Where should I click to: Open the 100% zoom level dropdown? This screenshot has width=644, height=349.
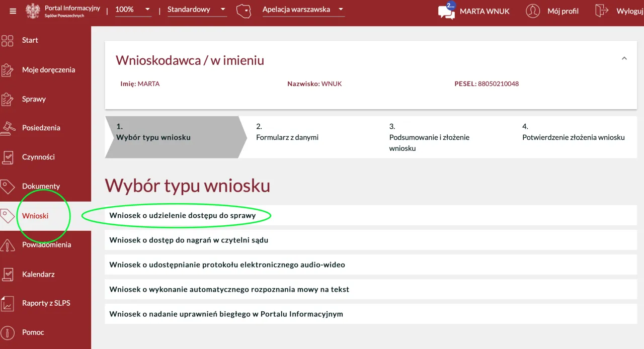(133, 9)
